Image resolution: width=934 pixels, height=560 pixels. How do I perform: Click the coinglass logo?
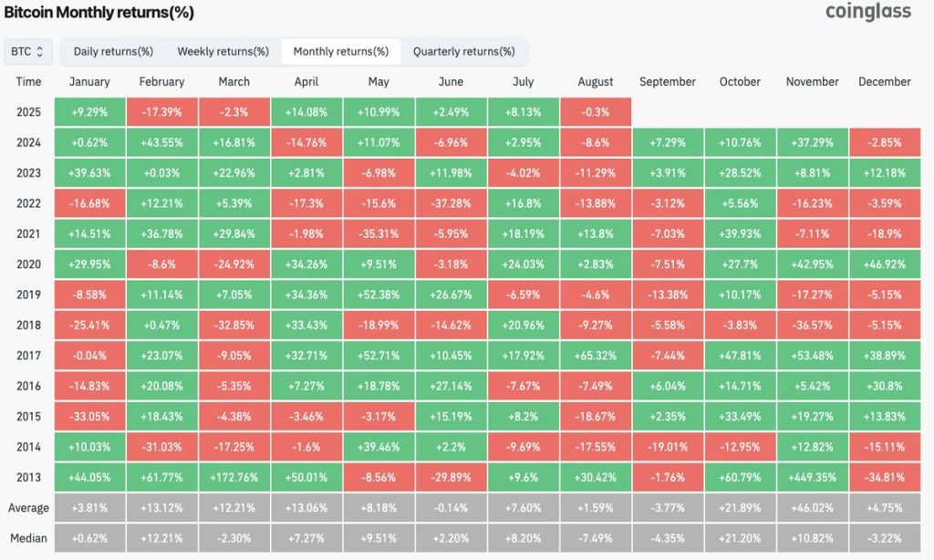[x=867, y=13]
